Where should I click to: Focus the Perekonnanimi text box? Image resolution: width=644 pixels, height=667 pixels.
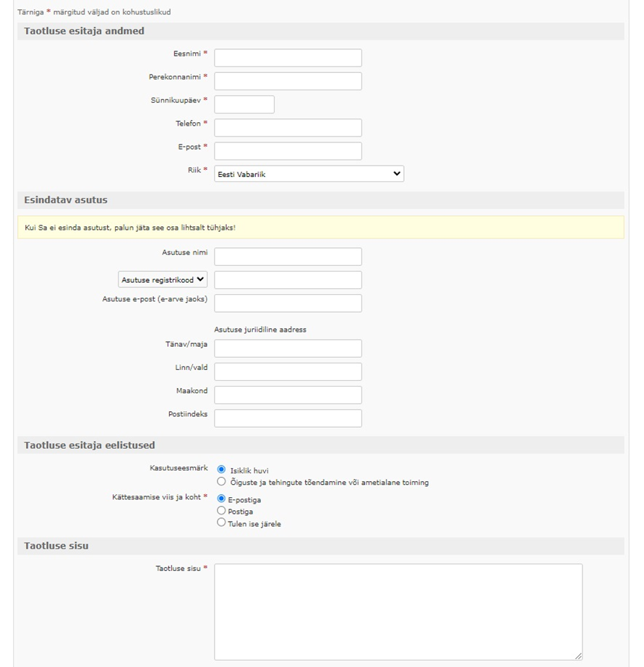tap(288, 81)
